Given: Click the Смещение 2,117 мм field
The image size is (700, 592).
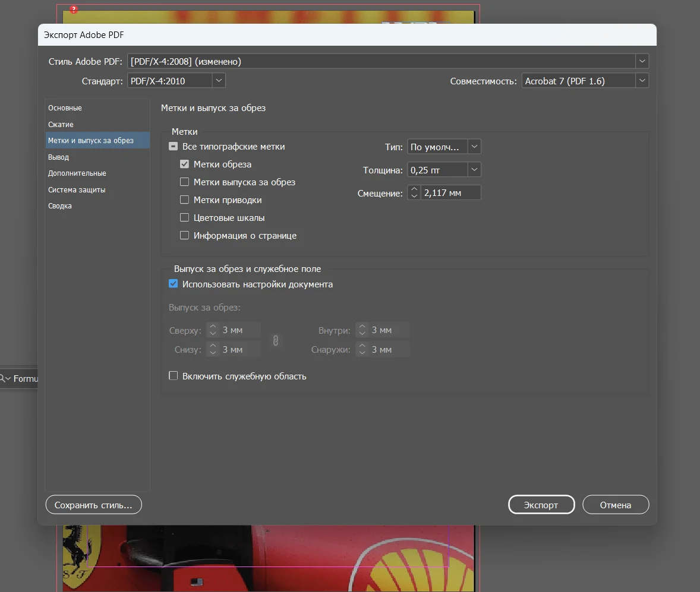Looking at the screenshot, I should [450, 192].
